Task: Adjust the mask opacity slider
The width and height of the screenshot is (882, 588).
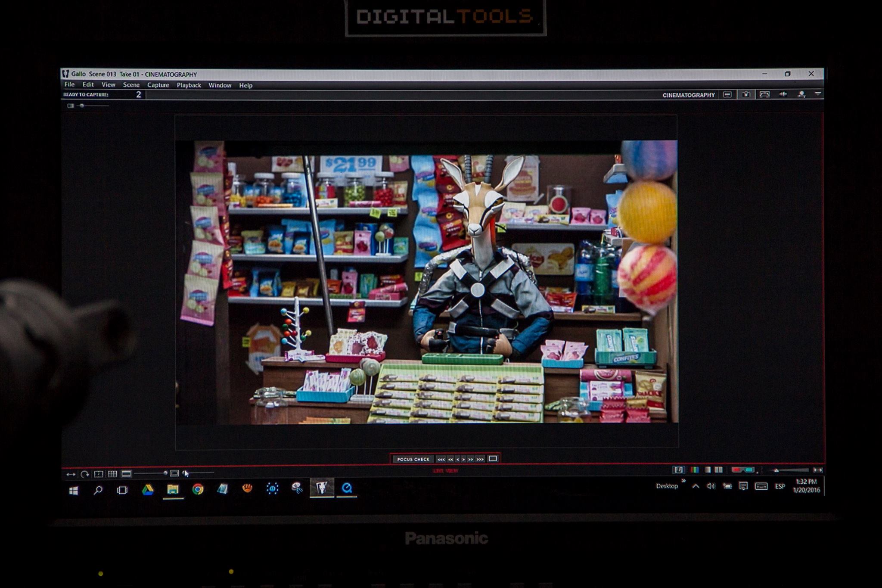Action: tap(151, 473)
